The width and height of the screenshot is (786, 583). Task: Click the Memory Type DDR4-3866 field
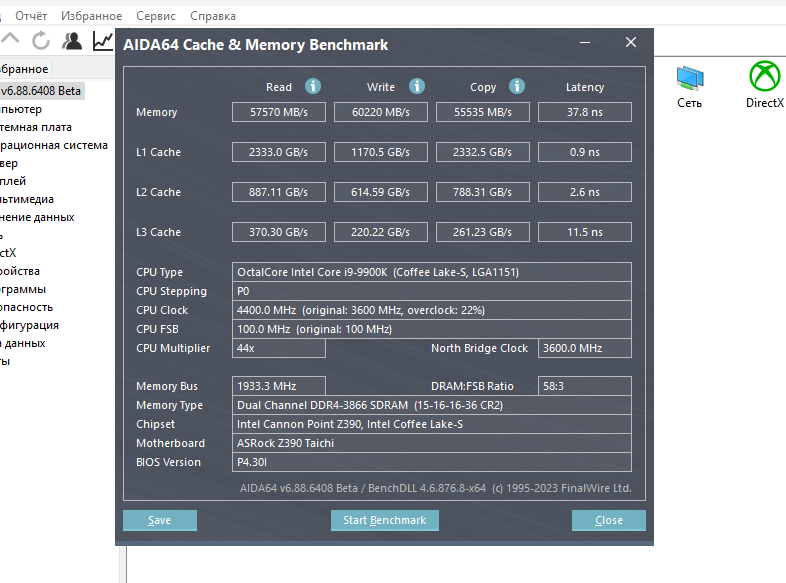432,405
